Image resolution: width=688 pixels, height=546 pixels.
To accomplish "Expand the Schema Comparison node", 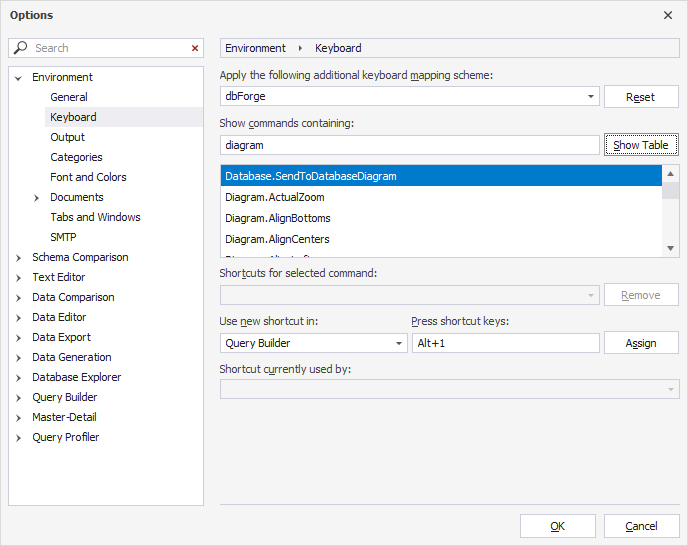I will (18, 258).
